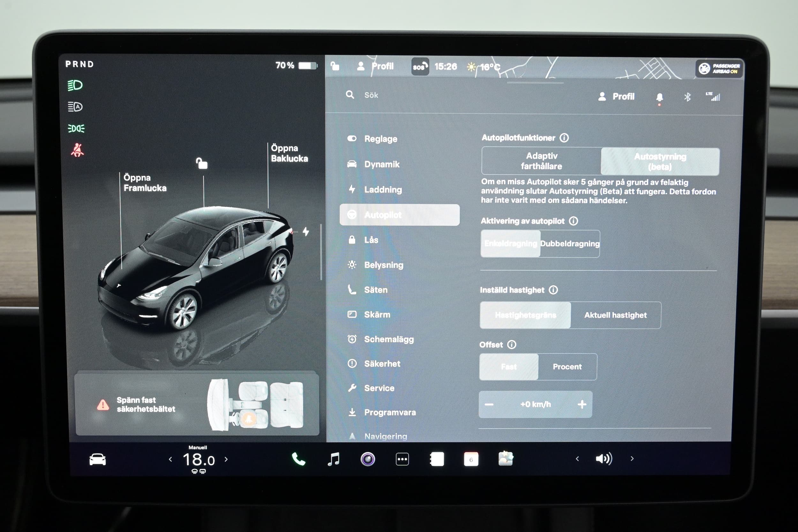Tap the red seatbelt warning icon
The width and height of the screenshot is (798, 532).
pos(77,150)
